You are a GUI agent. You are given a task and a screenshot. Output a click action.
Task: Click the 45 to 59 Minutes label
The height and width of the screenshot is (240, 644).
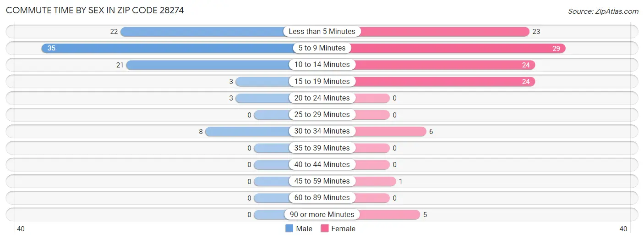[322, 181]
